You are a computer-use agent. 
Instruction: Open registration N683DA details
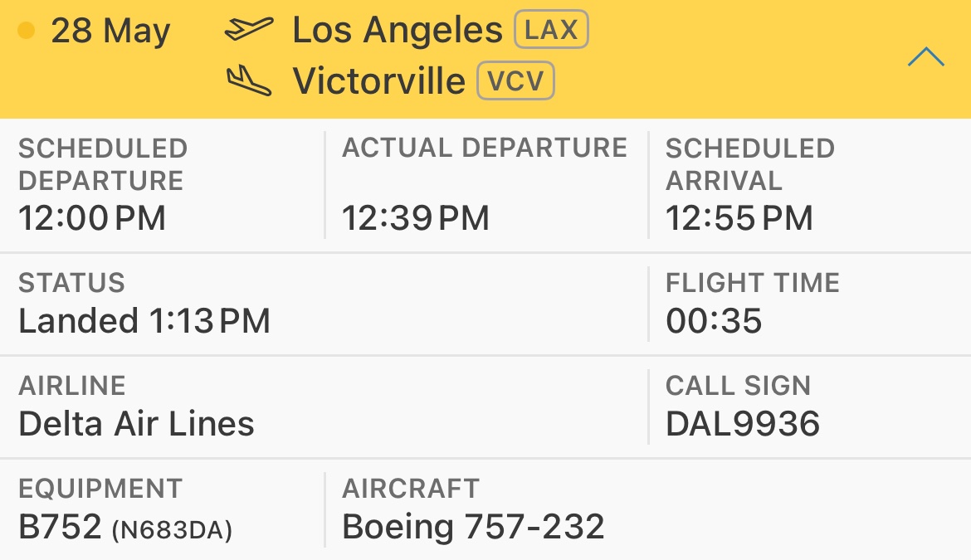coord(172,529)
